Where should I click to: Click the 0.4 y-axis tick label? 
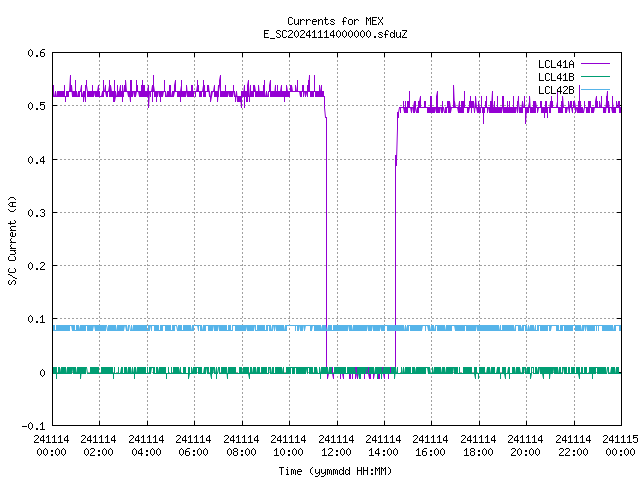[x=36, y=160]
